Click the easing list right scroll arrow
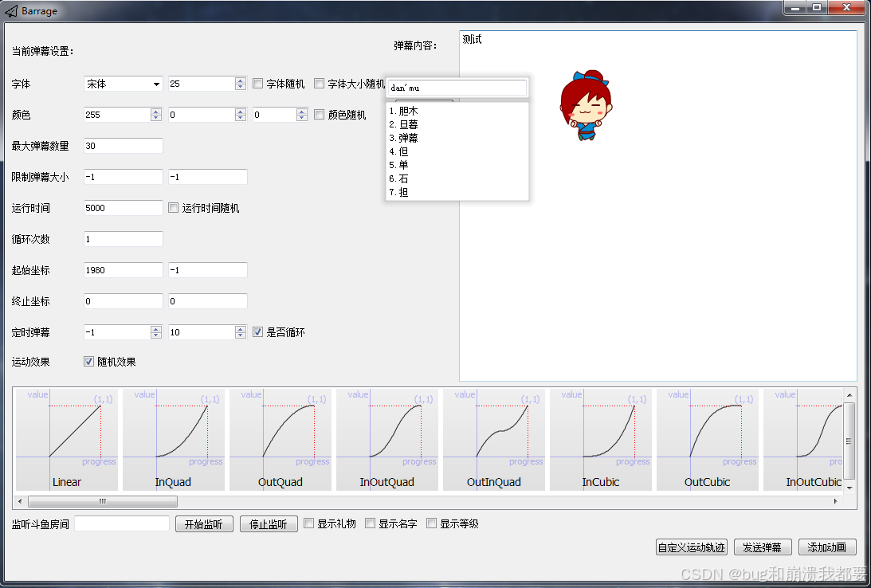The width and height of the screenshot is (871, 588). click(x=835, y=501)
